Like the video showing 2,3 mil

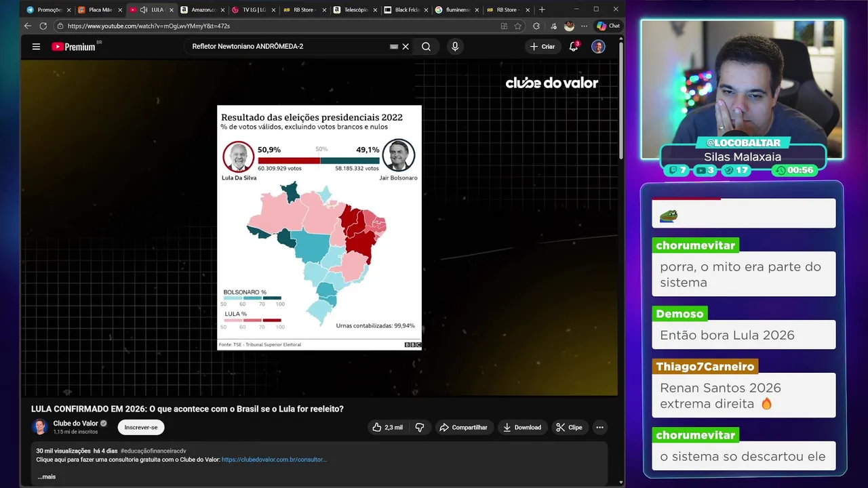pyautogui.click(x=387, y=427)
